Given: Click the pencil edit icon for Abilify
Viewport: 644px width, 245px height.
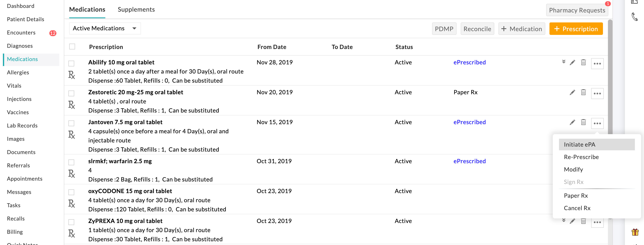Looking at the screenshot, I should pos(572,62).
